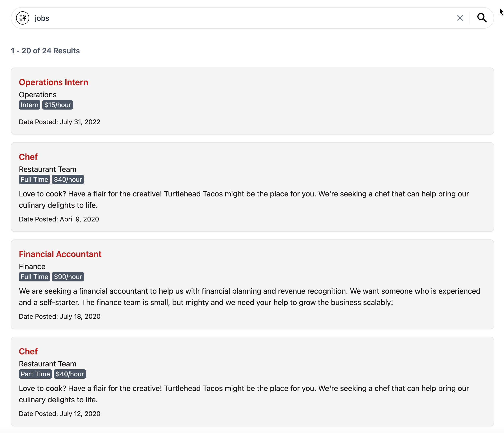Select the '1 - 20 of 24 Results' text

pos(45,51)
